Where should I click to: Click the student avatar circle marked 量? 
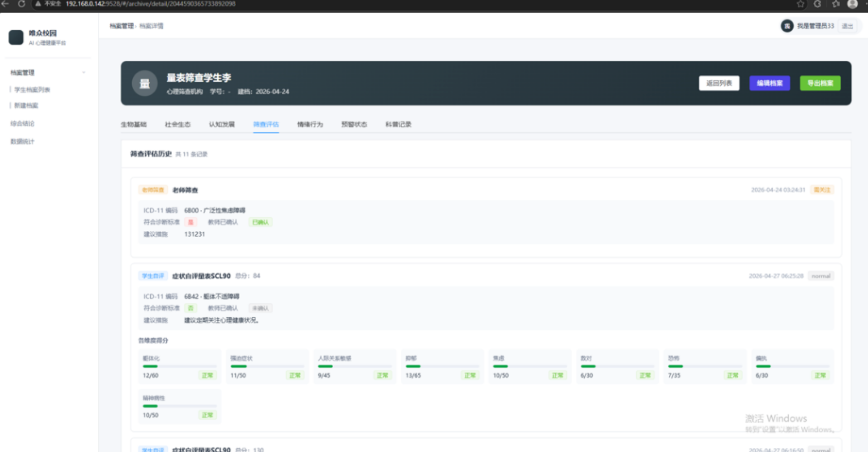[145, 83]
